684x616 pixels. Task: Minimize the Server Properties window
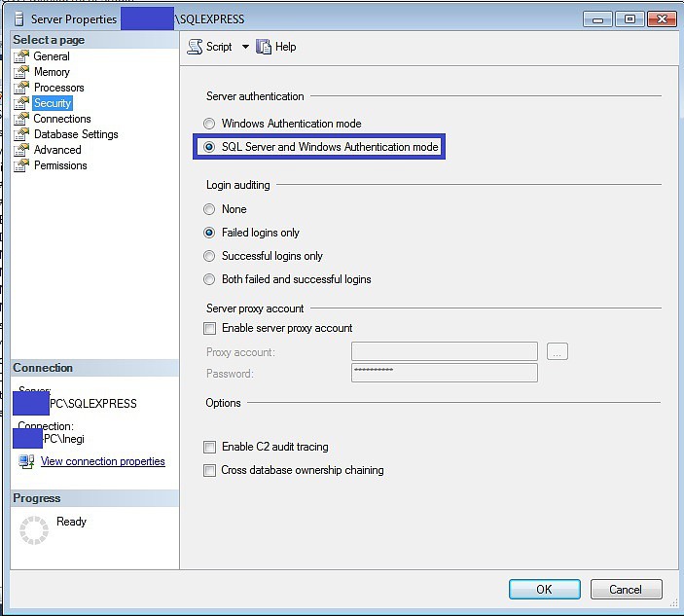(597, 19)
